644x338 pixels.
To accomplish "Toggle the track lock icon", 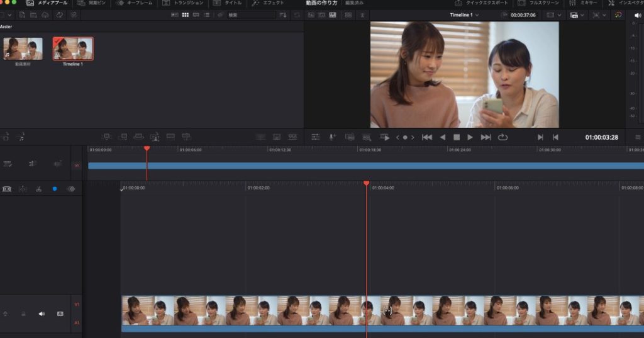I will [x=24, y=313].
